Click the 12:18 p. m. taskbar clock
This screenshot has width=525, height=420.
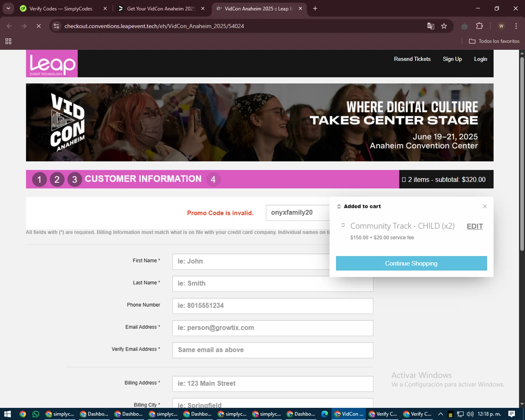[489, 414]
